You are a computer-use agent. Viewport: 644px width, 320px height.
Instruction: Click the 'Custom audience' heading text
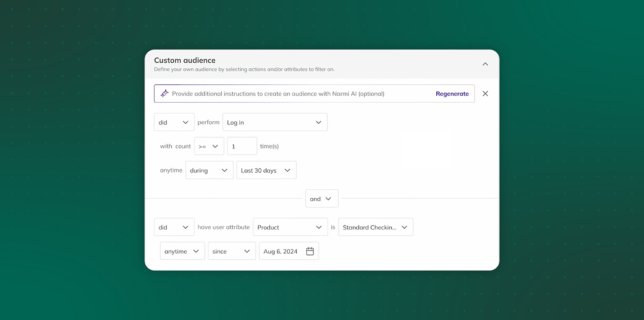click(x=185, y=60)
